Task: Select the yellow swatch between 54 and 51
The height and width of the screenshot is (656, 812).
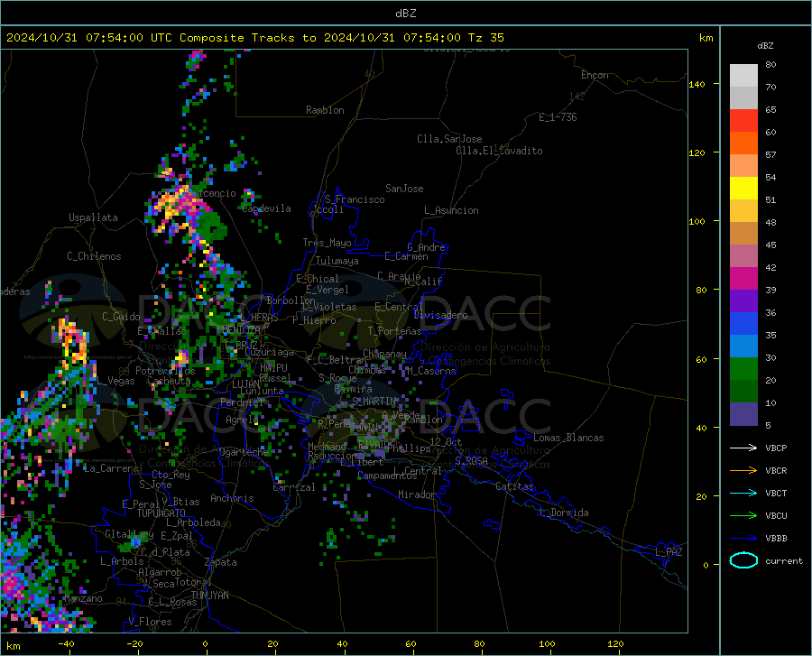Action: (x=743, y=189)
